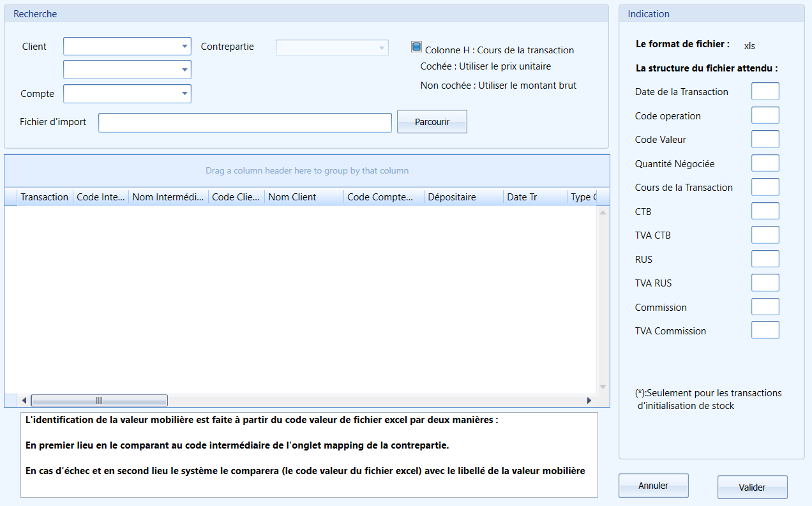Image resolution: width=812 pixels, height=506 pixels.
Task: Click the vertical scrollbar up arrow
Action: (x=603, y=212)
